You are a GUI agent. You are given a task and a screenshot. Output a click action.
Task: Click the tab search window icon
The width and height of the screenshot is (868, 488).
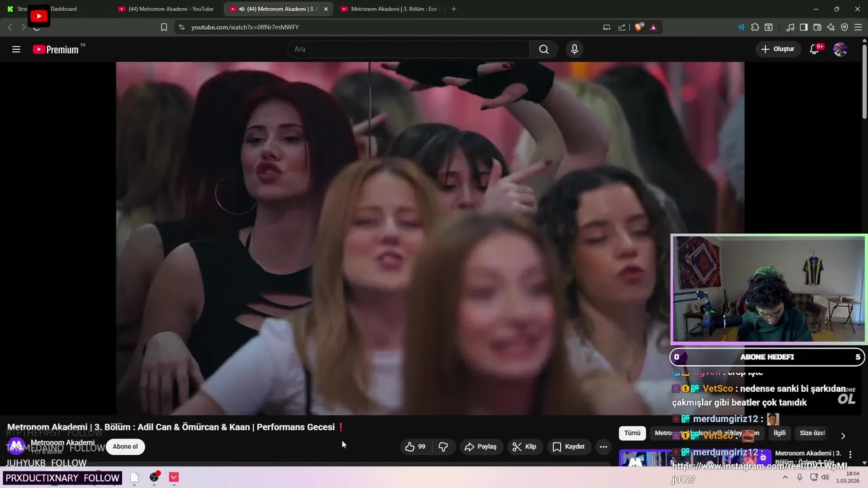(x=768, y=27)
